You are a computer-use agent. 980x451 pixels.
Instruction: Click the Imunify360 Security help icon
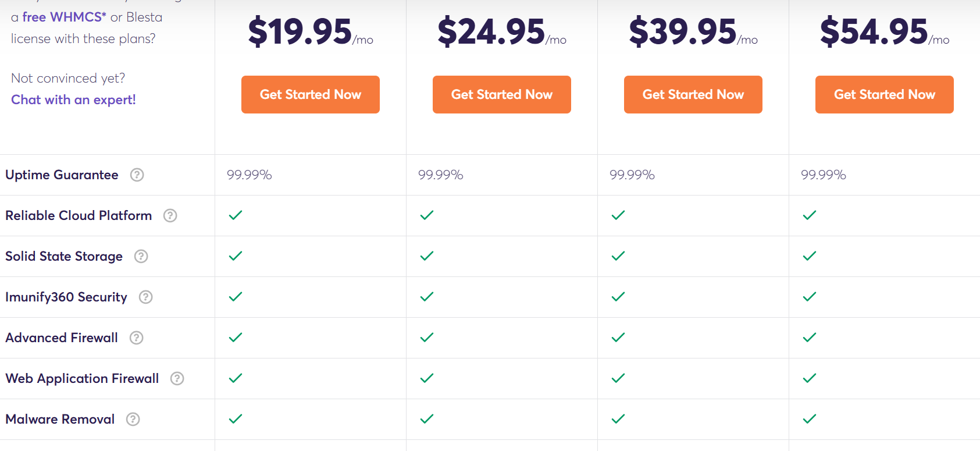(145, 297)
